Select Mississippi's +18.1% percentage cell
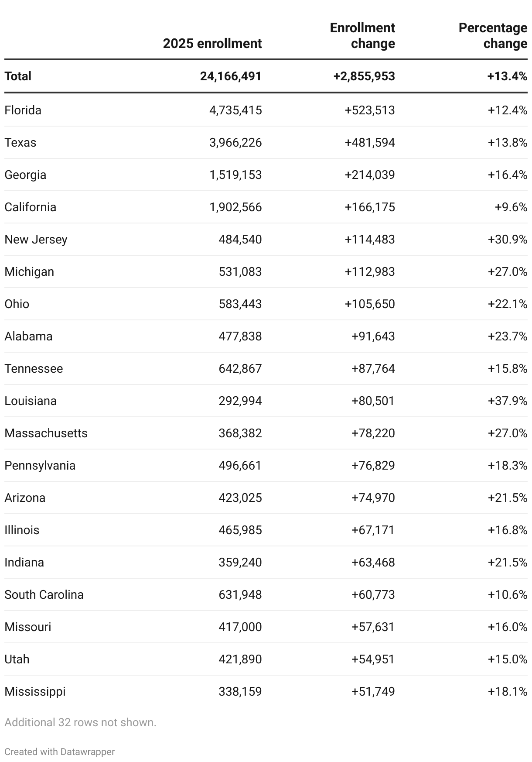The height and width of the screenshot is (762, 532). 508,691
